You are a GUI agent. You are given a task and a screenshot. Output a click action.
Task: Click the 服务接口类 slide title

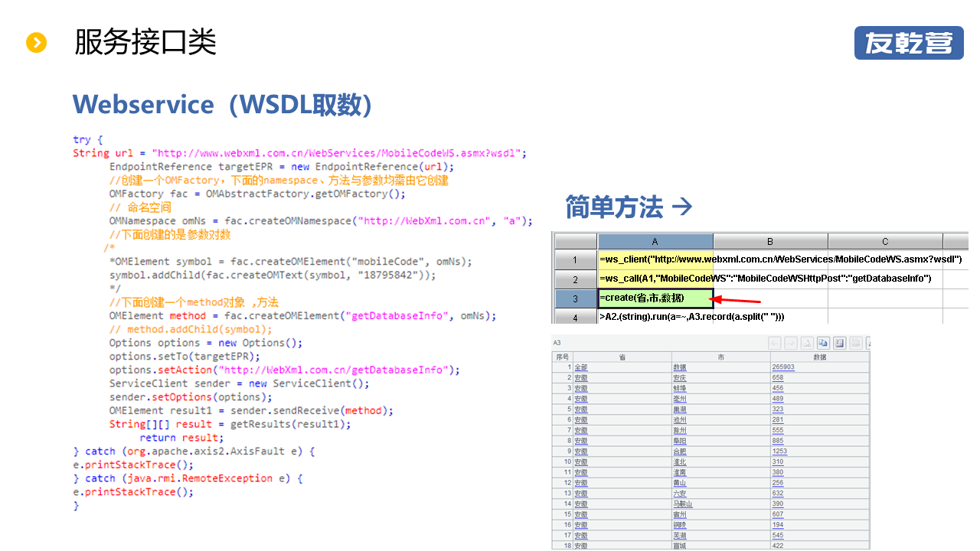145,41
